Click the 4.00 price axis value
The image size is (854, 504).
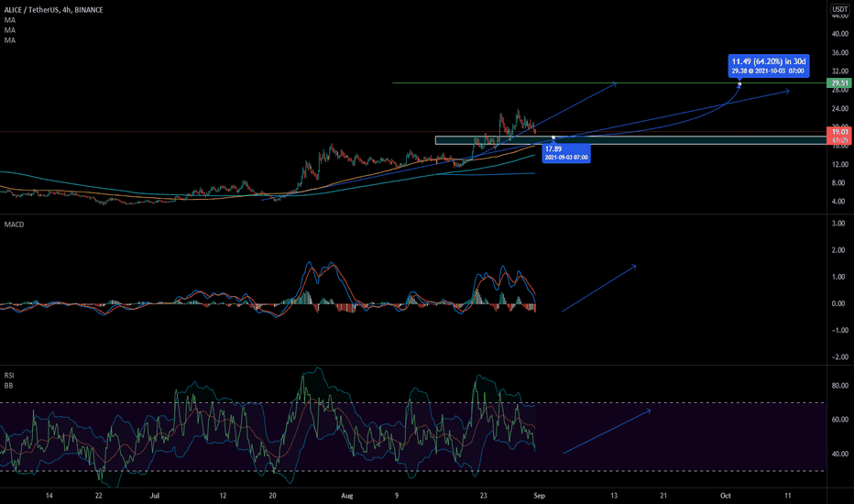pos(838,202)
